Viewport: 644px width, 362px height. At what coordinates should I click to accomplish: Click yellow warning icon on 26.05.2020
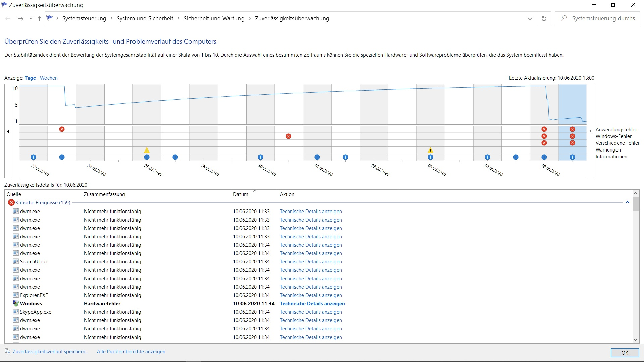(x=147, y=150)
